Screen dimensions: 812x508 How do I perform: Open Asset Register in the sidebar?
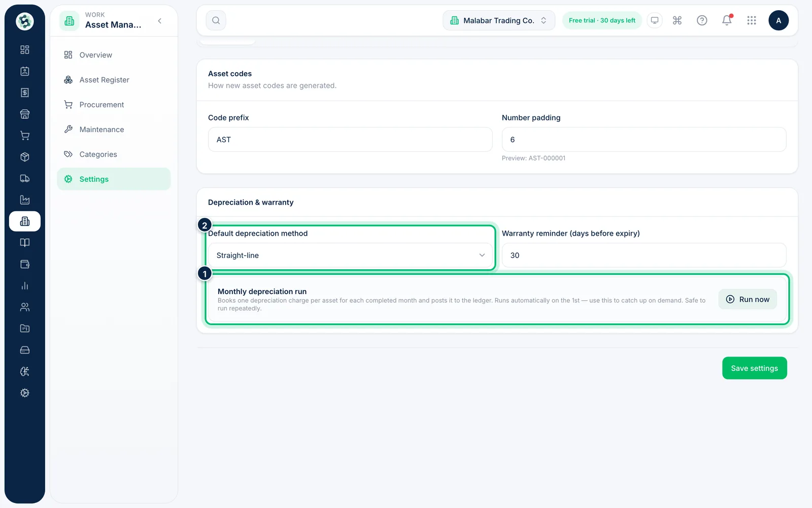(114, 80)
